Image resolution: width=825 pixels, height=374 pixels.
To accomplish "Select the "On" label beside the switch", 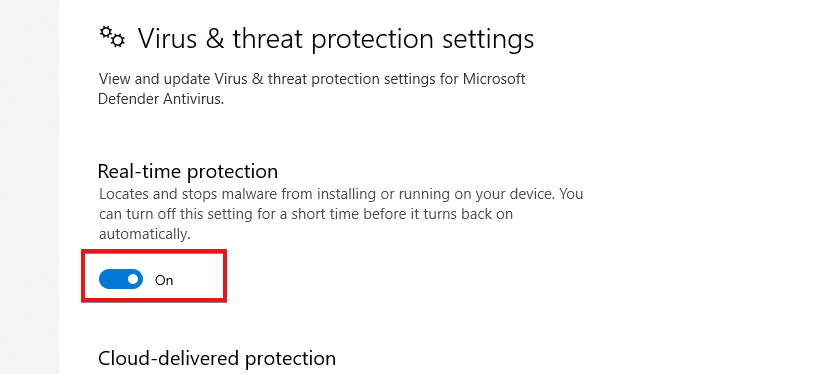I will pos(164,280).
